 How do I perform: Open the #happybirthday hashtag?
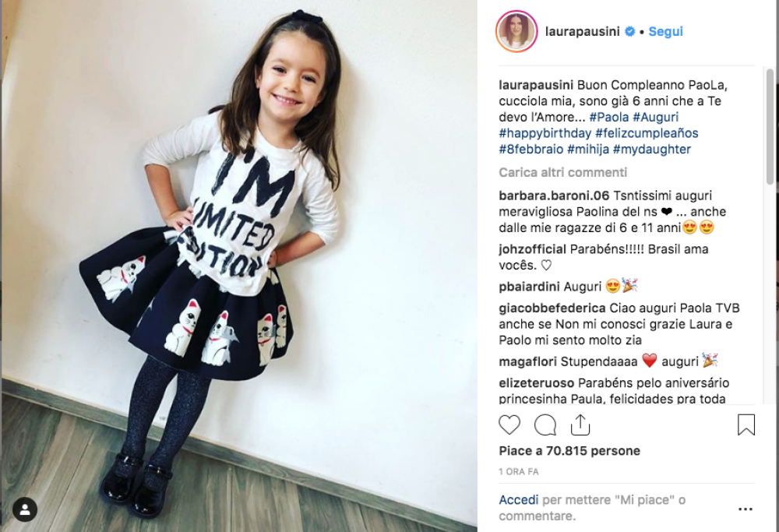pos(545,133)
